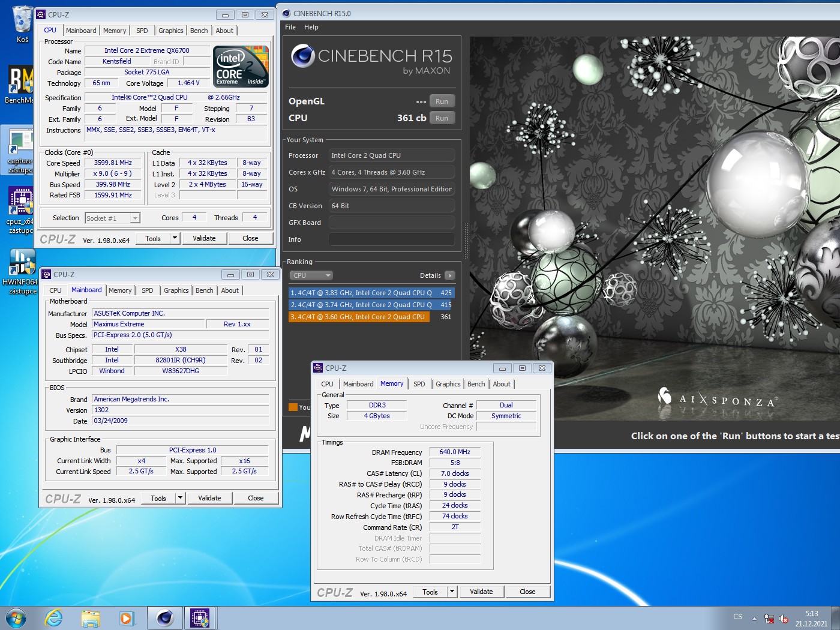Expand Tools arrow in Memory window
The image size is (840, 630).
(452, 592)
